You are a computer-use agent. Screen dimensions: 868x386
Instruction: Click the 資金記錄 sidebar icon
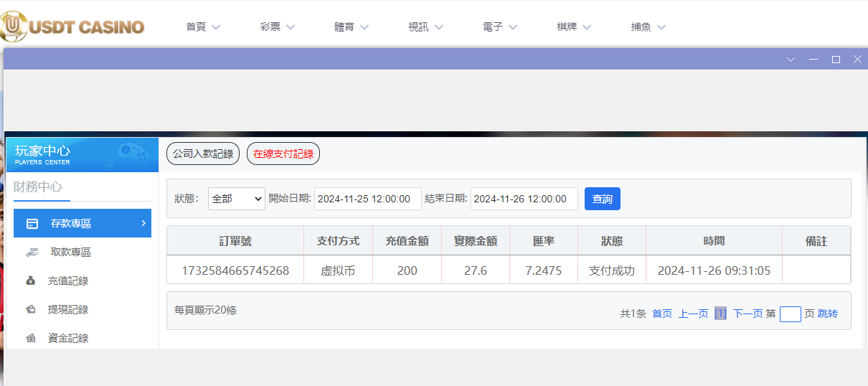point(31,339)
